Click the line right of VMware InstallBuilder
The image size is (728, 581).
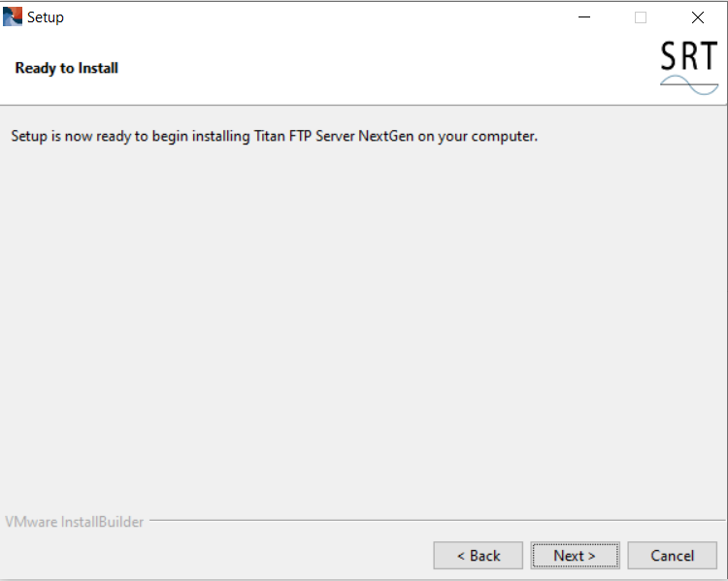click(437, 521)
